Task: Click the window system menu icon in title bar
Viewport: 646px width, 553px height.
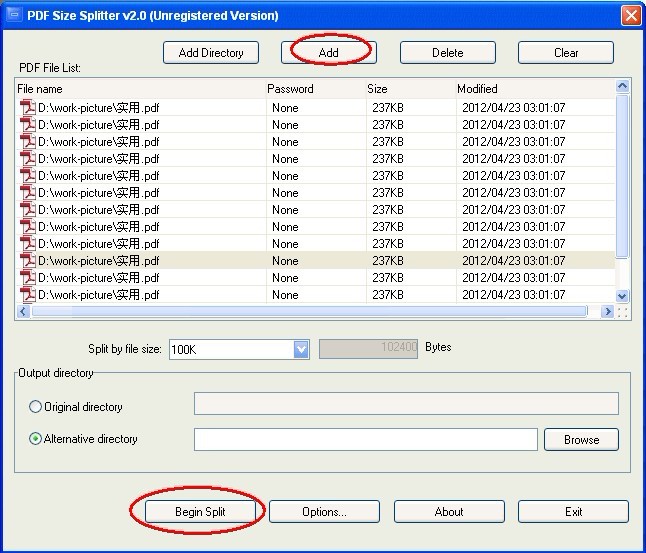Action: [x=15, y=15]
